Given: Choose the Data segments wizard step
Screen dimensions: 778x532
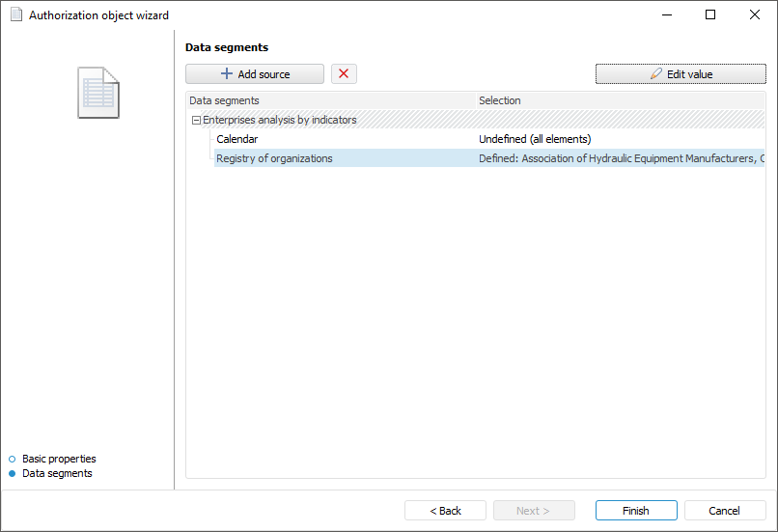Looking at the screenshot, I should pos(57,473).
